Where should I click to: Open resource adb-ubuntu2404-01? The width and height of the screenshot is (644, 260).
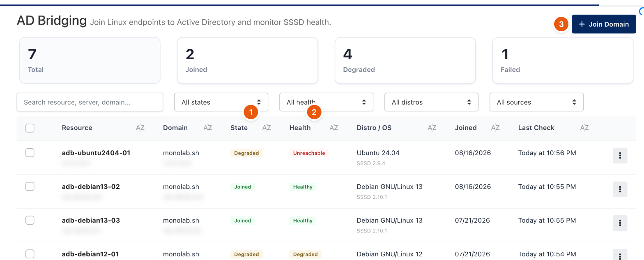[x=96, y=153]
